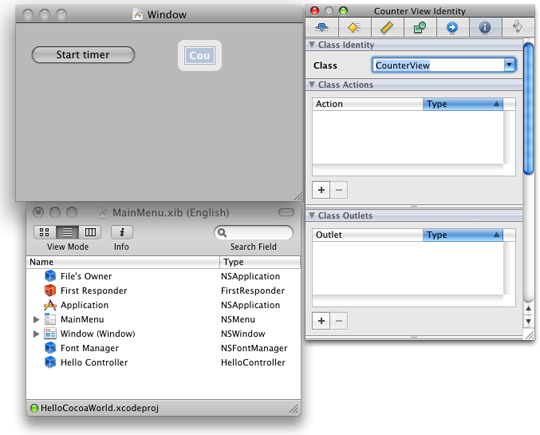Open the Effects inspector tab

(354, 27)
